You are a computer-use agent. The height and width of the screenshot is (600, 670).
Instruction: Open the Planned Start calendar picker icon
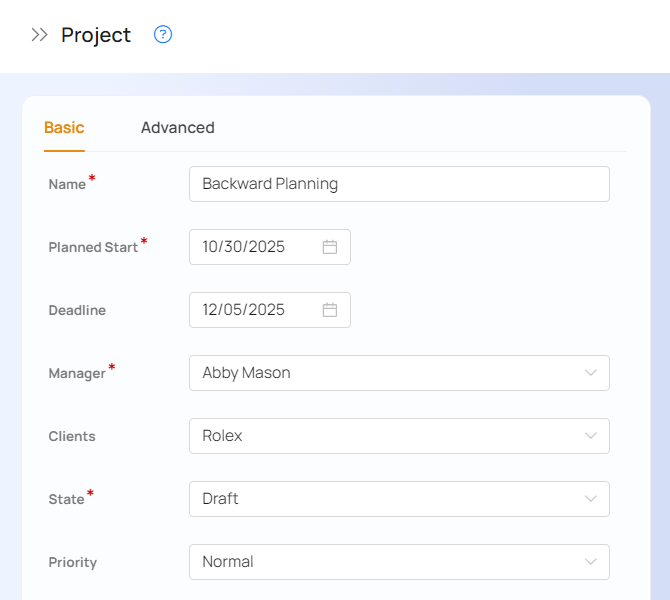point(329,247)
